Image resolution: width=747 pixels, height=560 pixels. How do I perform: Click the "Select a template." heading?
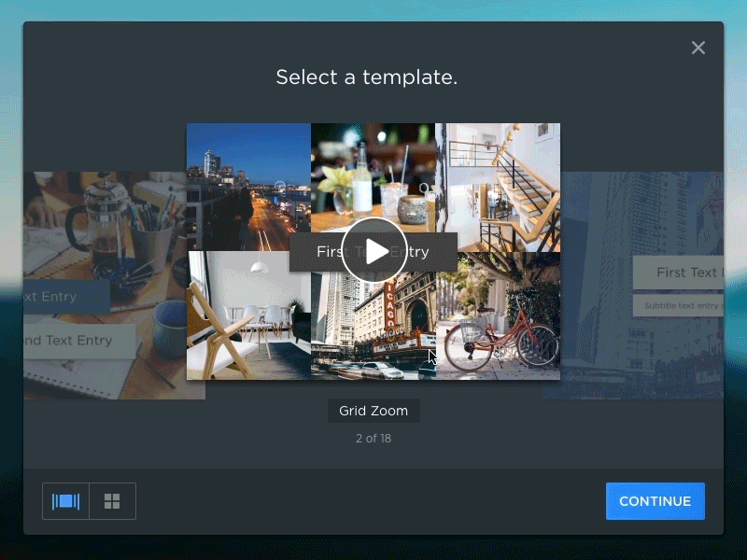366,77
